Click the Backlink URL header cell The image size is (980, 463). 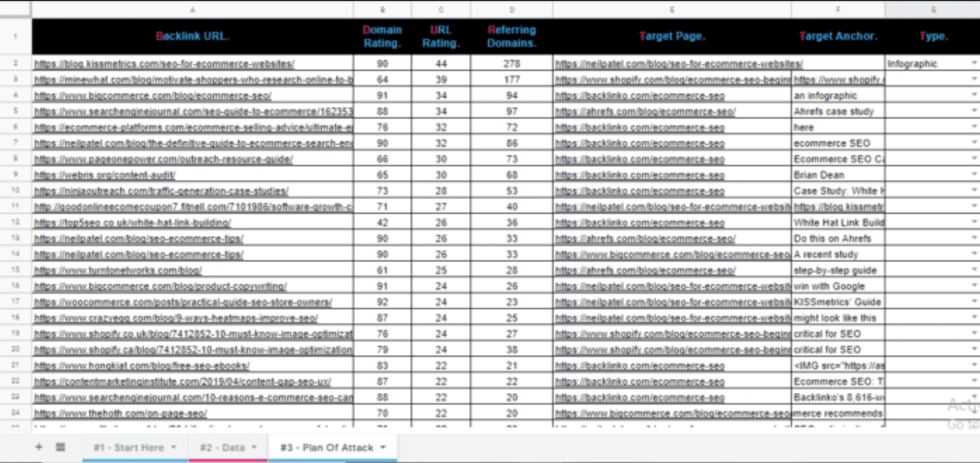(192, 36)
